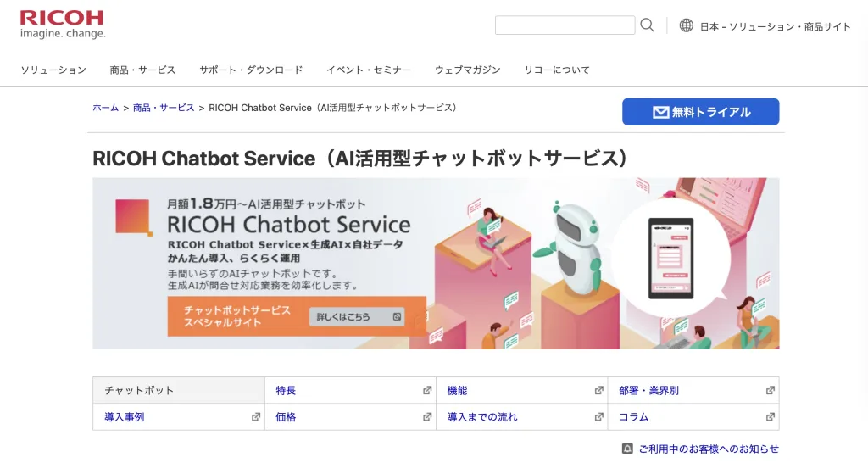
Task: Click the envelope icon in 無料トライアル button
Action: point(660,113)
